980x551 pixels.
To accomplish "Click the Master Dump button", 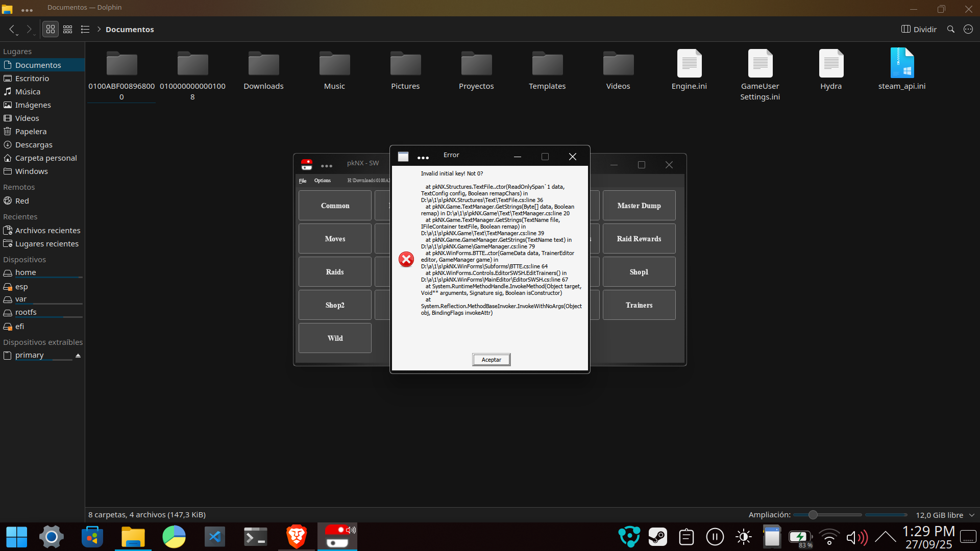I will click(x=639, y=206).
